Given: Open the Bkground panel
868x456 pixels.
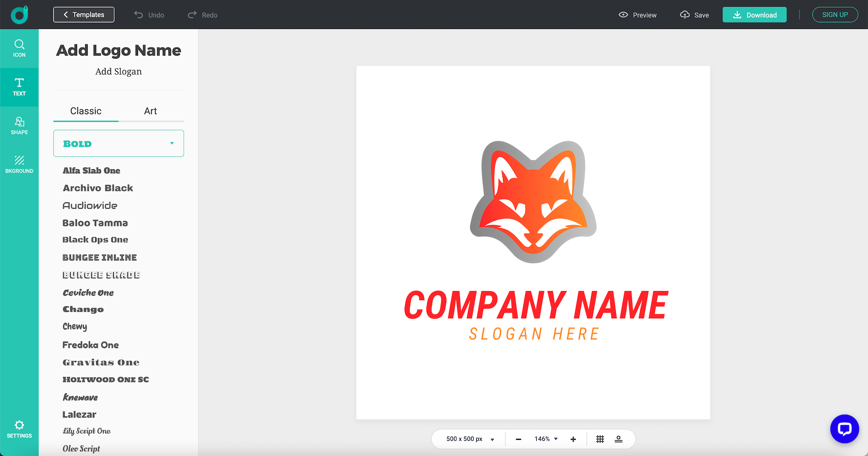Looking at the screenshot, I should 19,164.
